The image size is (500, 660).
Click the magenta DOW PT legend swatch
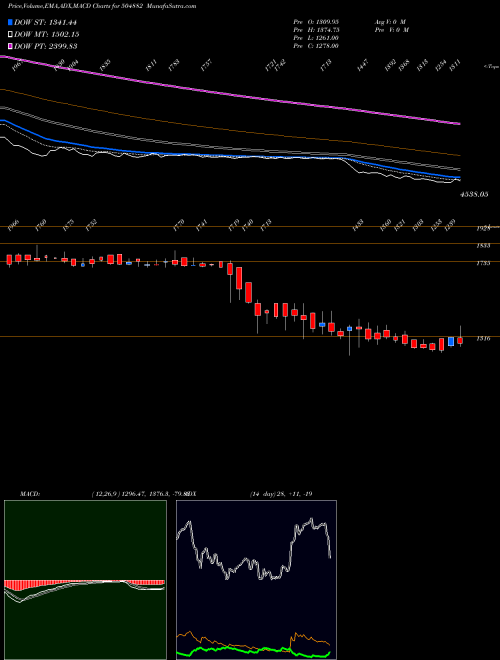(11, 46)
